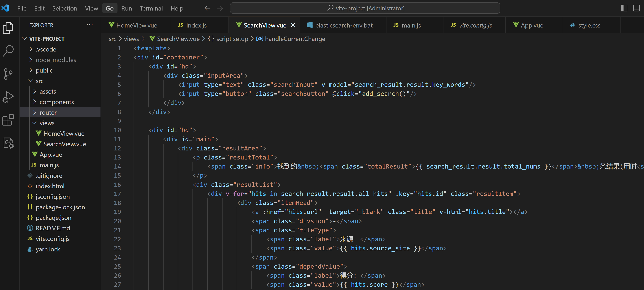
Task: Expand the router folder
Action: (x=60, y=112)
